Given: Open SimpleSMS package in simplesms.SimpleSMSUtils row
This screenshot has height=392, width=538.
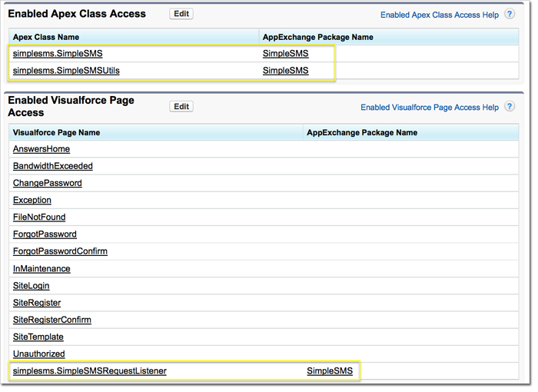Looking at the screenshot, I should point(285,71).
